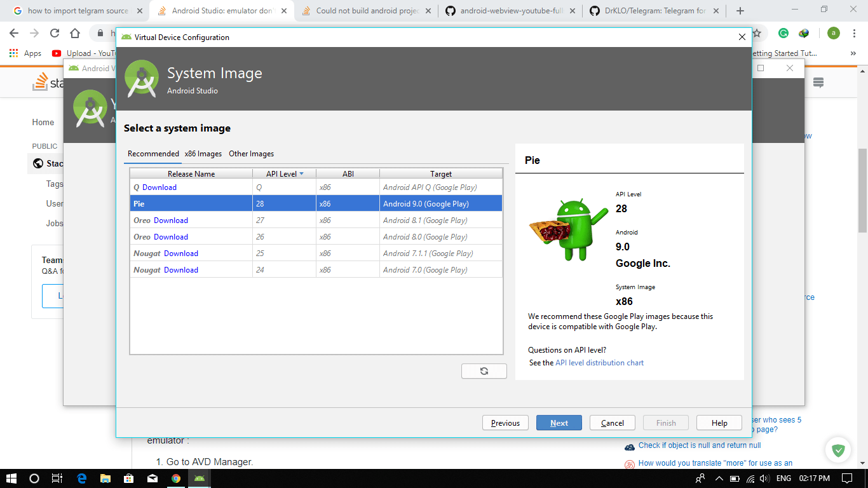Switch to the Other Images tab

[x=251, y=153]
